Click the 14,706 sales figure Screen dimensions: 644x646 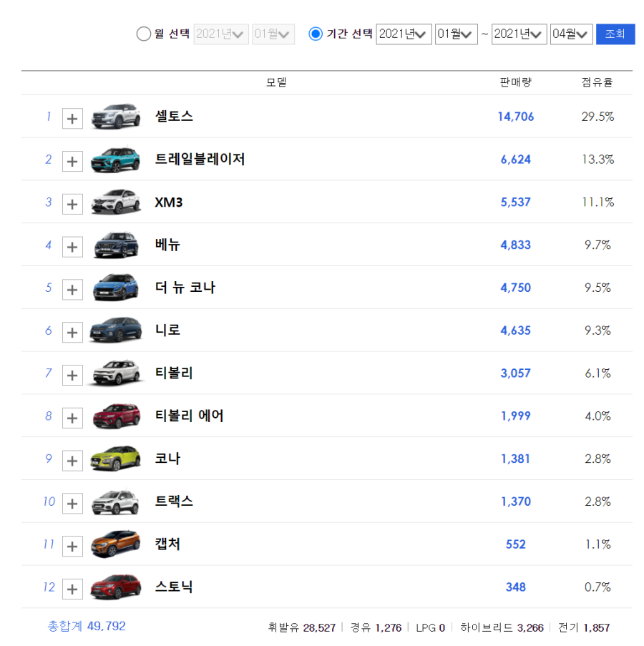[x=515, y=117]
